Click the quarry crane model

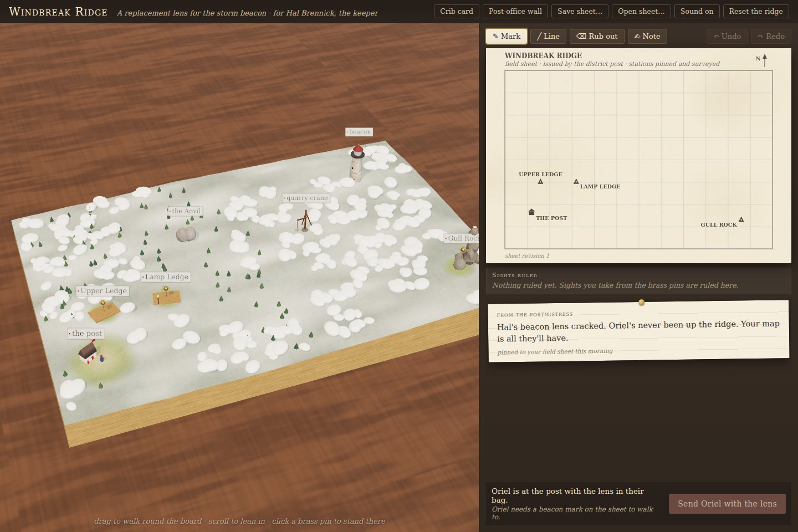(304, 221)
